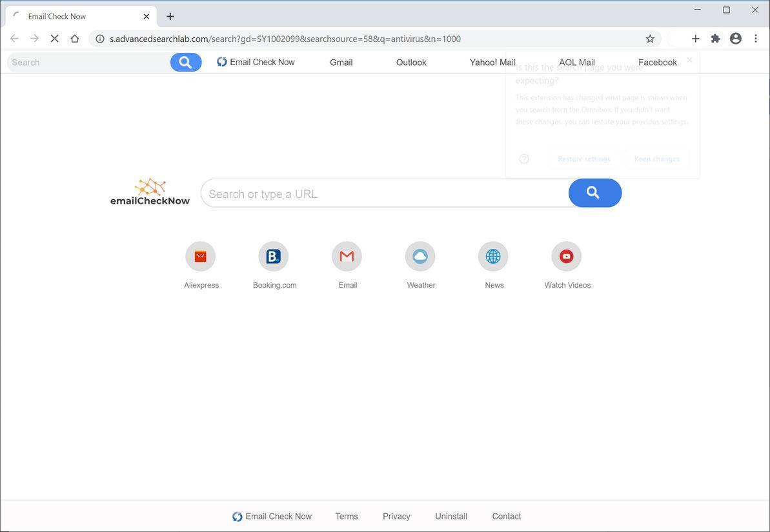
Task: Open the Booking.com shortcut icon
Action: click(x=274, y=256)
